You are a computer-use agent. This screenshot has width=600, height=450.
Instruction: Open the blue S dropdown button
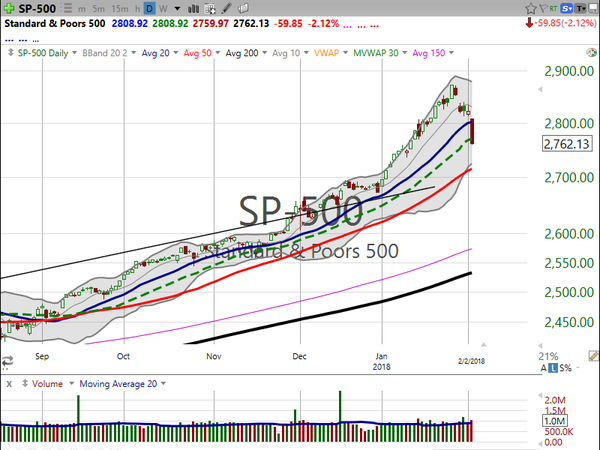pyautogui.click(x=566, y=8)
